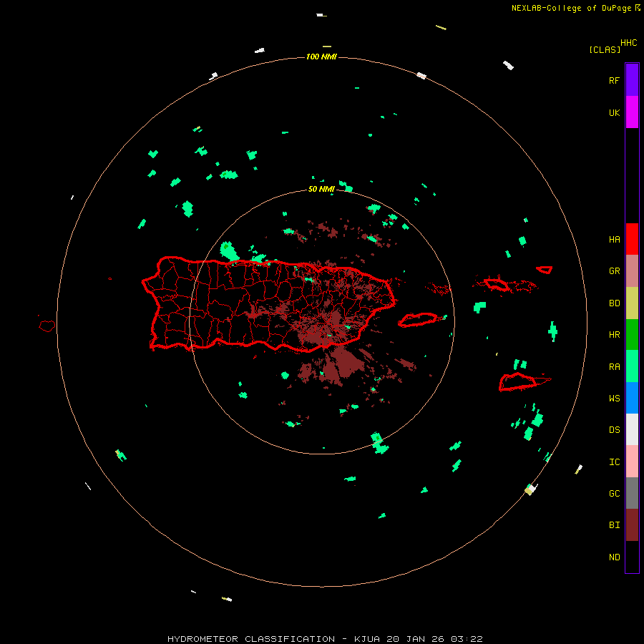
Task: Click the KJUA station identifier
Action: [367, 639]
